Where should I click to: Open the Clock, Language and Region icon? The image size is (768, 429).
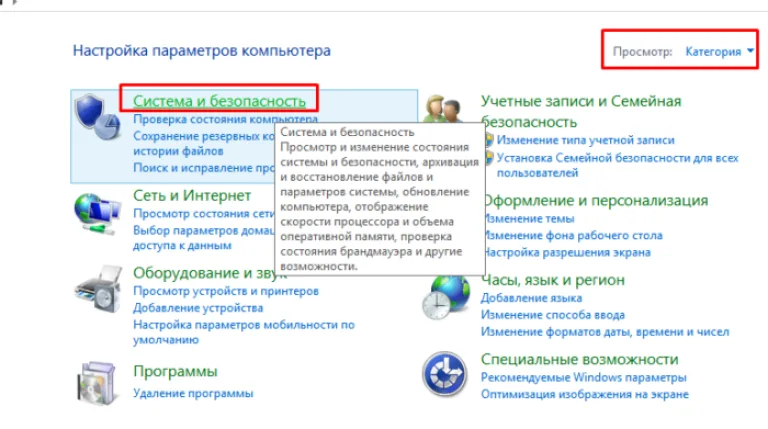(446, 297)
